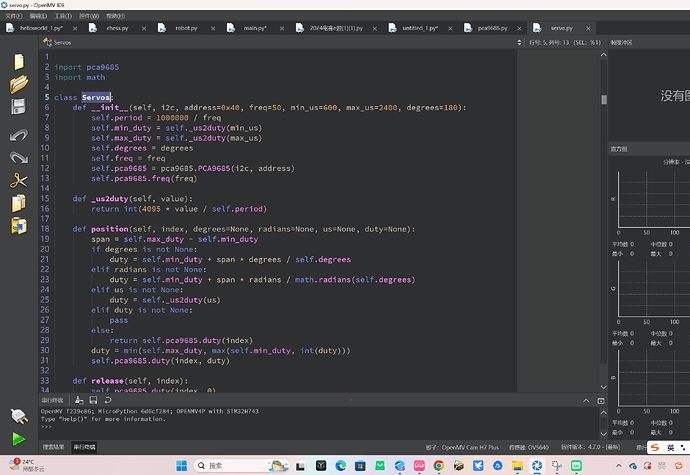Collapse the serial terminal panel with chevron
This screenshot has height=475, width=690.
click(x=586, y=401)
